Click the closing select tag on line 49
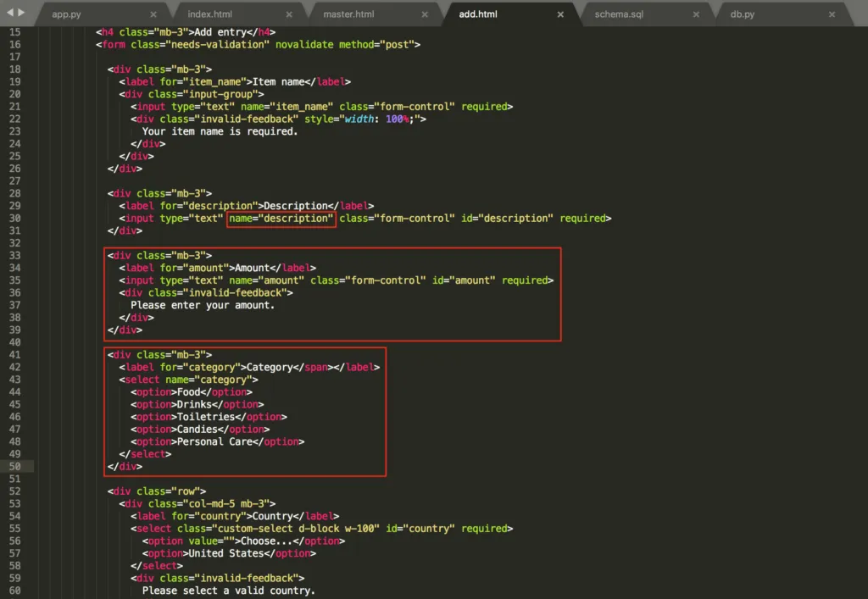This screenshot has width=868, height=599. click(145, 455)
